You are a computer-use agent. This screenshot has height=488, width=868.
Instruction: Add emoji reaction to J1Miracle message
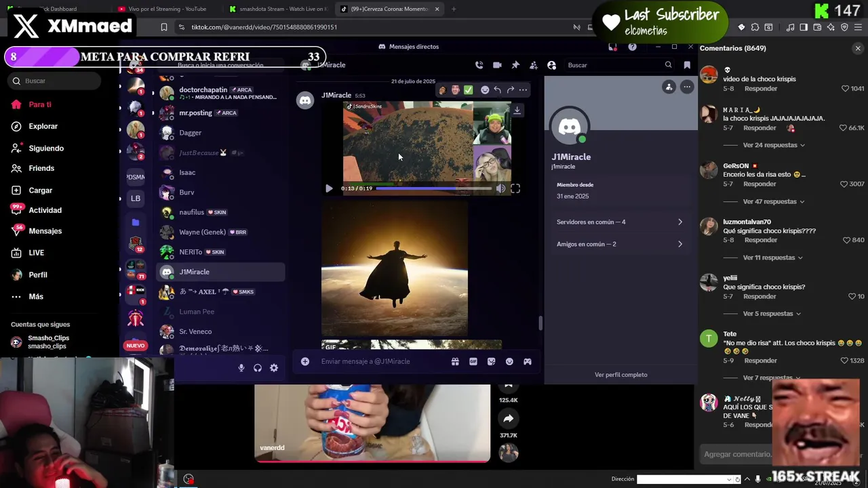click(485, 89)
